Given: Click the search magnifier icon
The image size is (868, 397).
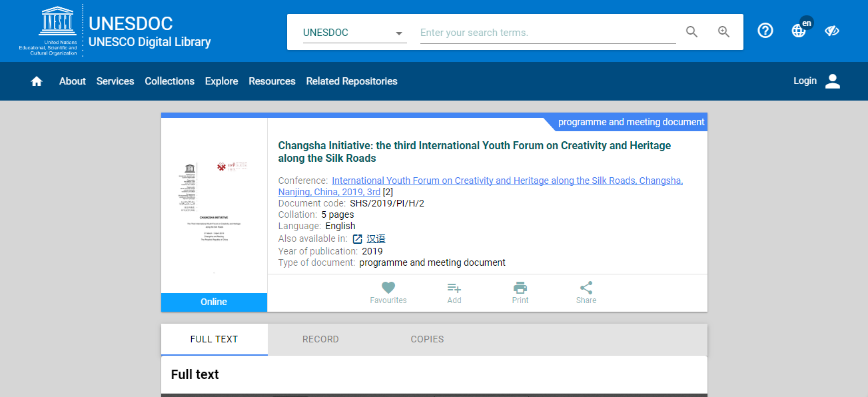Looking at the screenshot, I should (692, 32).
